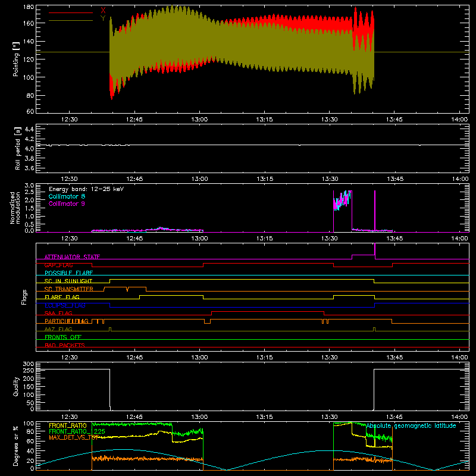Click the 3.0 value on modulation axis

coord(29,186)
